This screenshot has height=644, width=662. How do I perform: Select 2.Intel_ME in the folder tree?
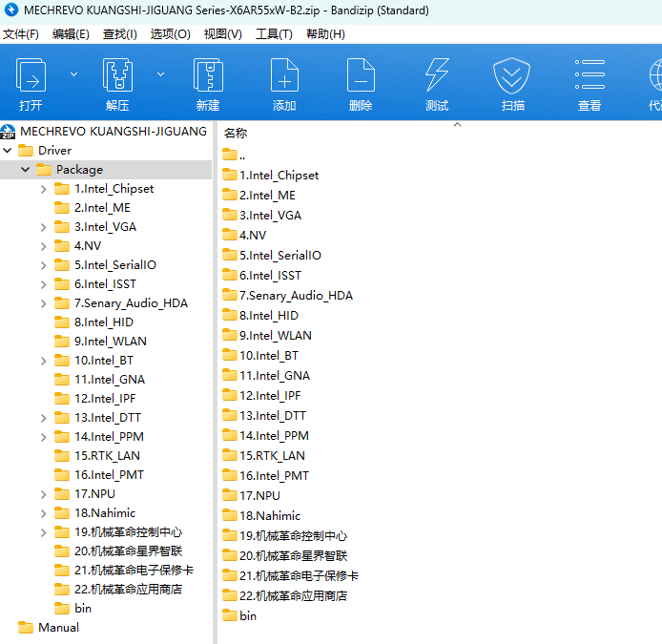[x=93, y=208]
